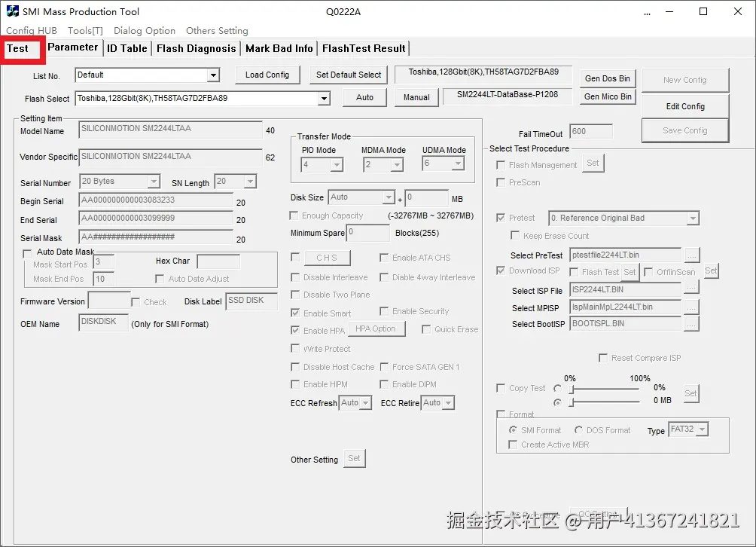This screenshot has width=756, height=547.
Task: Click the Select ISP File browse button
Action: [x=691, y=289]
